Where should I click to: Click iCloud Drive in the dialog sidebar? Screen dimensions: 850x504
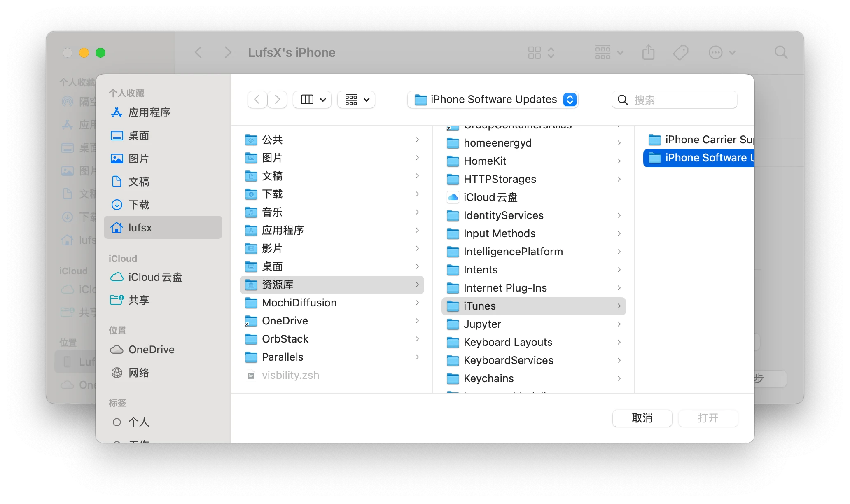pos(155,277)
